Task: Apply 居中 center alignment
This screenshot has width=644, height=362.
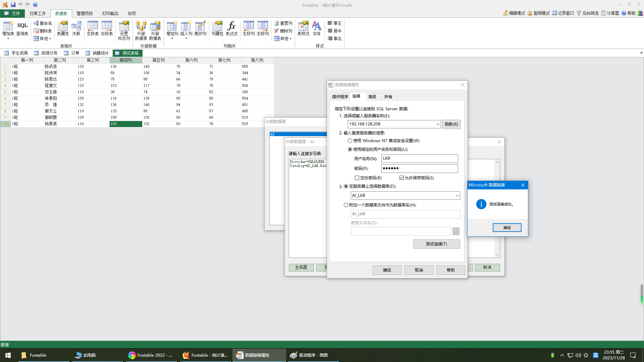Action: tap(335, 31)
